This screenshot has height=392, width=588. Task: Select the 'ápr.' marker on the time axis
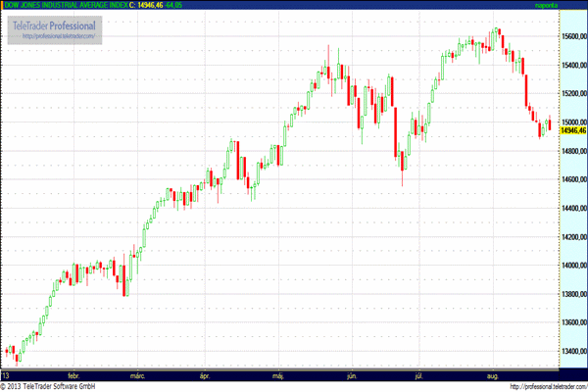point(205,374)
